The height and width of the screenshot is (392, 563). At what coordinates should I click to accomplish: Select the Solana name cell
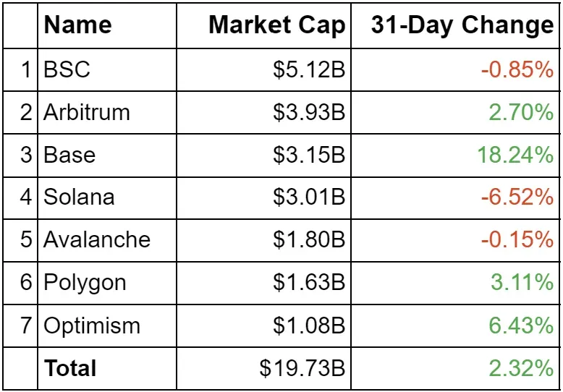coord(79,197)
